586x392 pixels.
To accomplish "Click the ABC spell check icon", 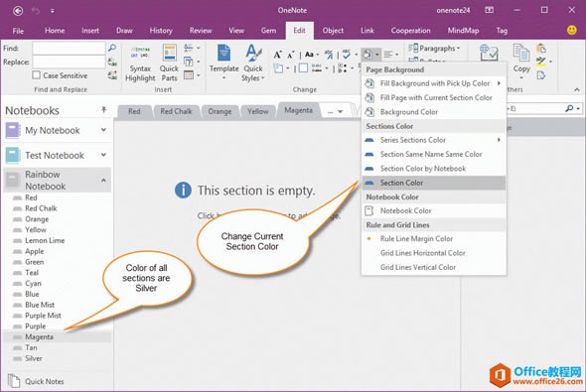I will (x=347, y=55).
